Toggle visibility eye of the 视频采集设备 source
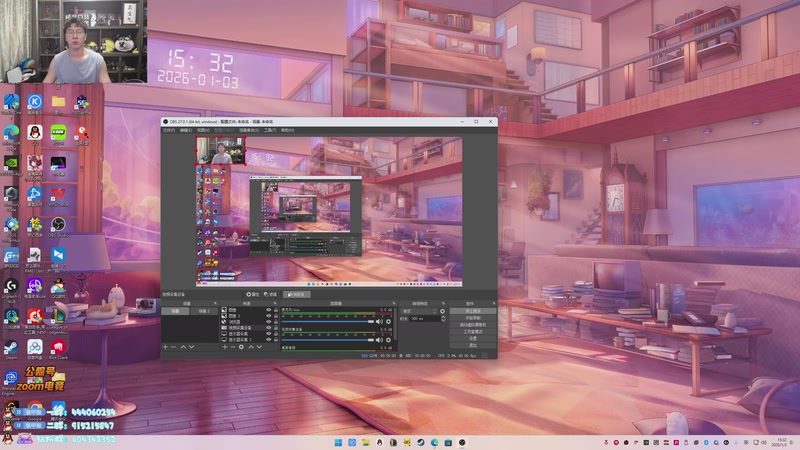Image resolution: width=800 pixels, height=450 pixels. click(268, 328)
